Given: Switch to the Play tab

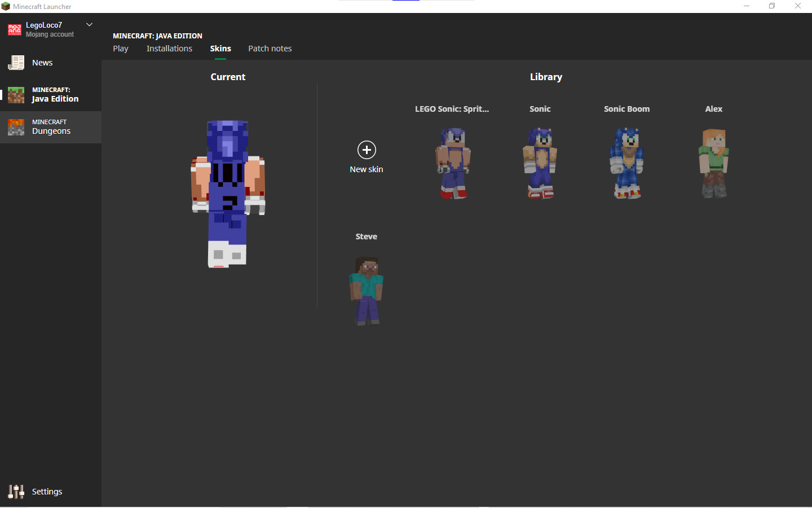Looking at the screenshot, I should 120,49.
